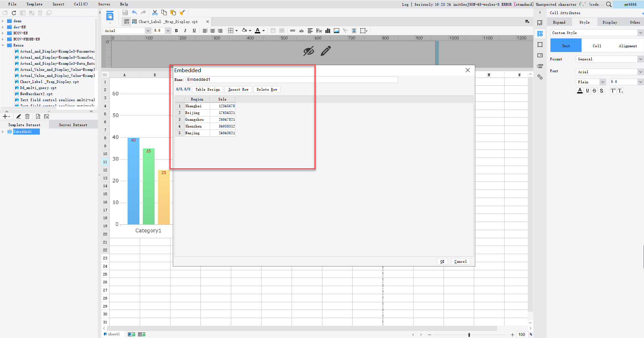Open the Template menu
This screenshot has height=338, width=644.
coord(34,4)
